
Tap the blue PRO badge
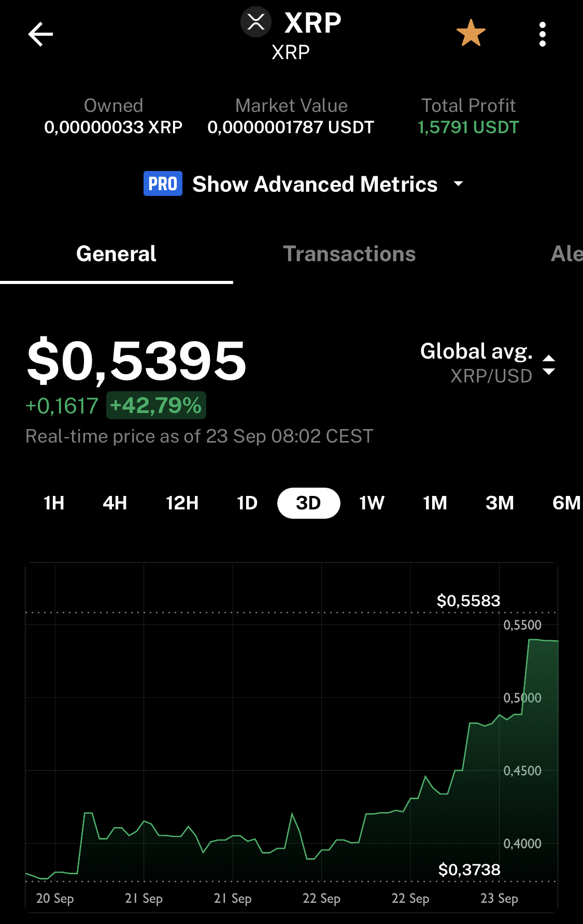pyautogui.click(x=163, y=183)
